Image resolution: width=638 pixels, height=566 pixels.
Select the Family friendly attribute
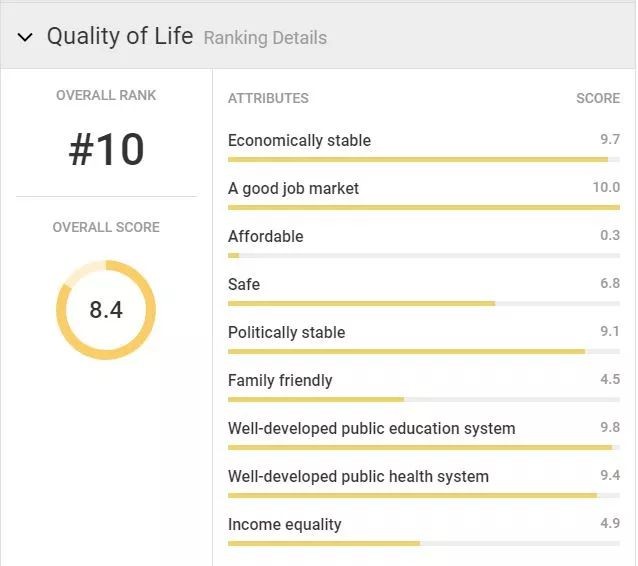280,380
